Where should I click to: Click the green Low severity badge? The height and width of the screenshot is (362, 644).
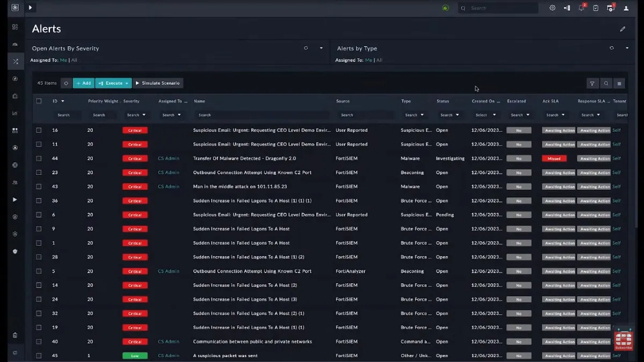tap(135, 356)
